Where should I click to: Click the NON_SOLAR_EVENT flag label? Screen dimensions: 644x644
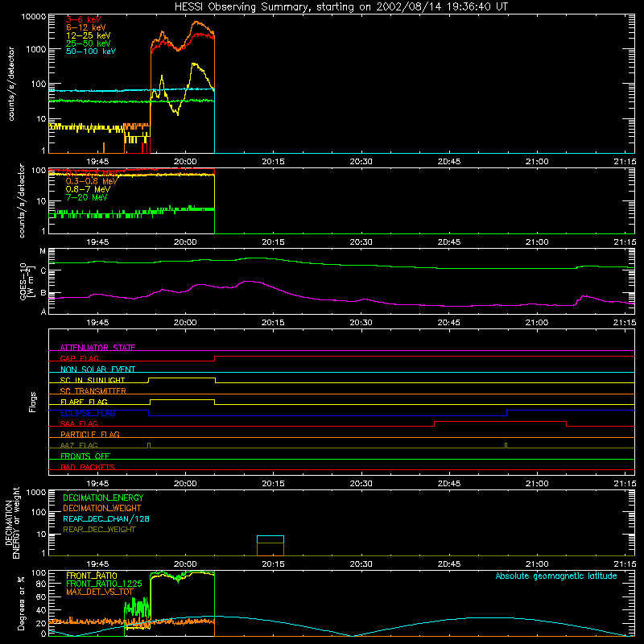tap(97, 369)
